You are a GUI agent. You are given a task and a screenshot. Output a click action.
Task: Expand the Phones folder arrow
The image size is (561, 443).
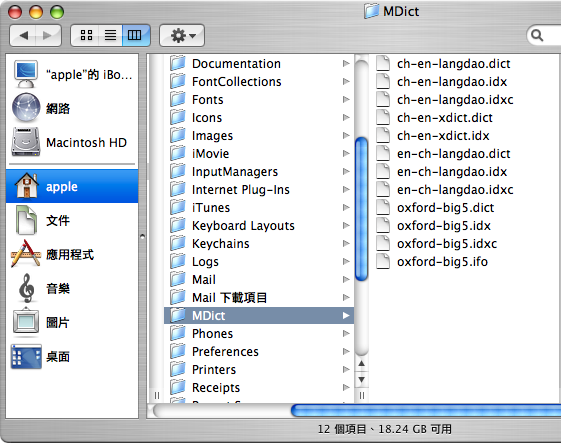coord(346,334)
